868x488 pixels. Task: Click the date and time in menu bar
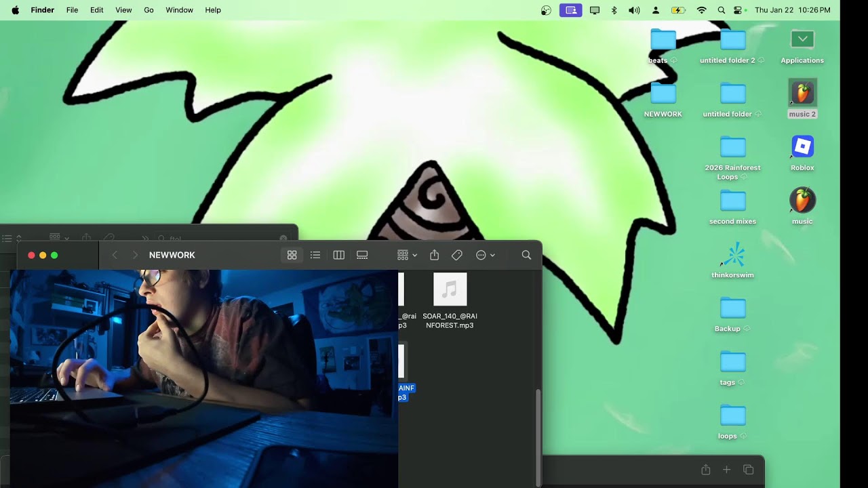pyautogui.click(x=792, y=10)
